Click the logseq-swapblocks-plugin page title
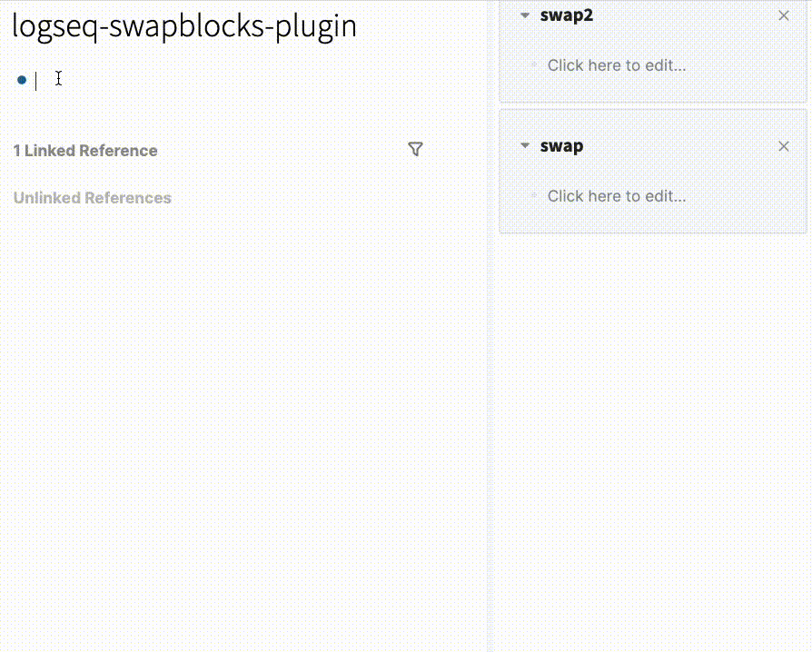 point(184,25)
